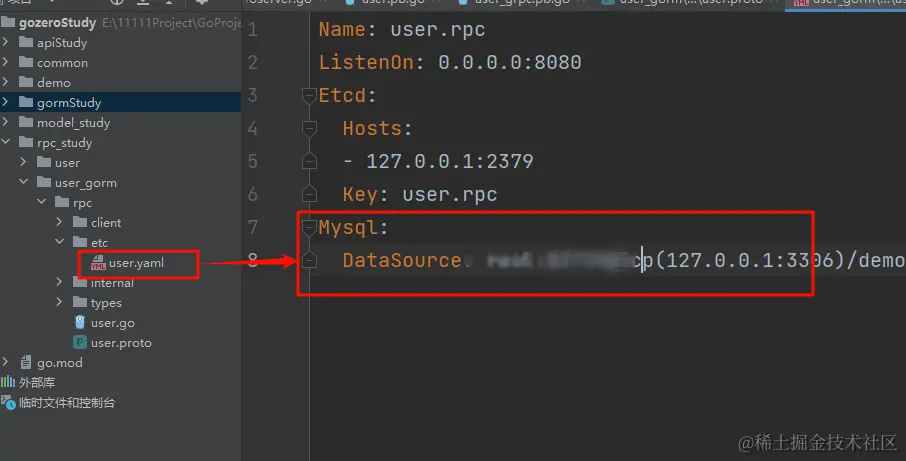Expand the common folder chevron

6,62
